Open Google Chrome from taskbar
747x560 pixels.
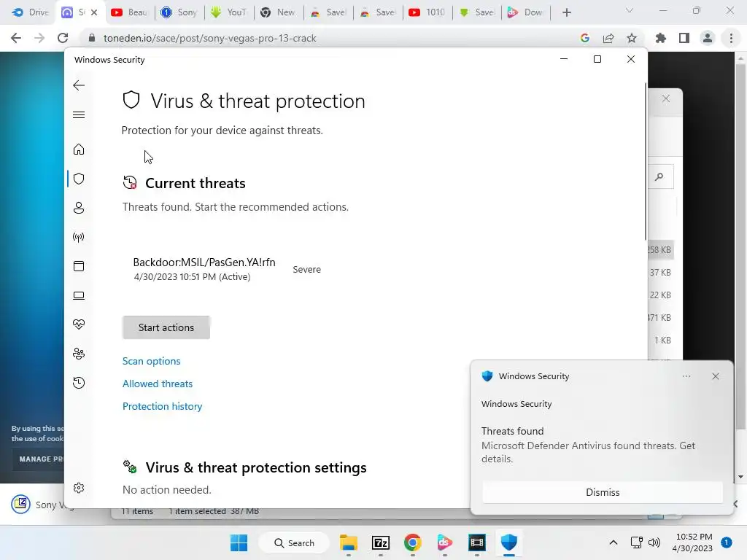[x=413, y=542]
